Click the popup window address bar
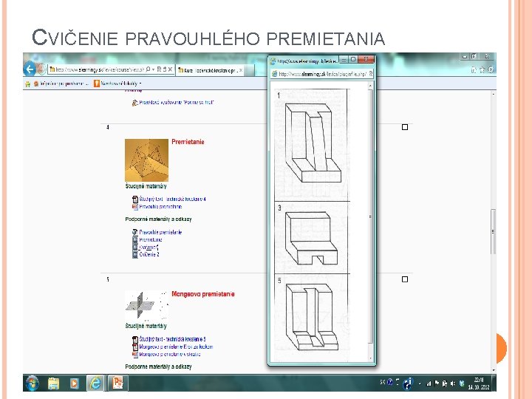 coord(322,74)
